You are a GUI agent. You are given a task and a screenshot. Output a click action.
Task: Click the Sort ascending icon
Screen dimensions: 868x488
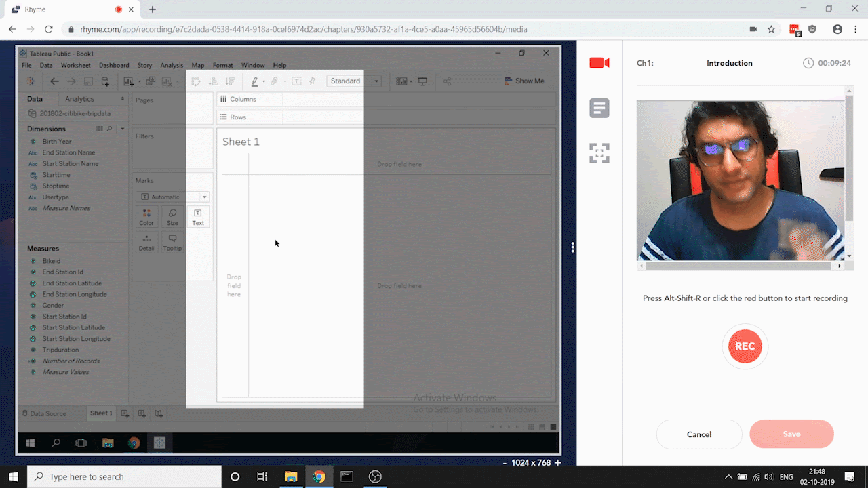coord(213,81)
